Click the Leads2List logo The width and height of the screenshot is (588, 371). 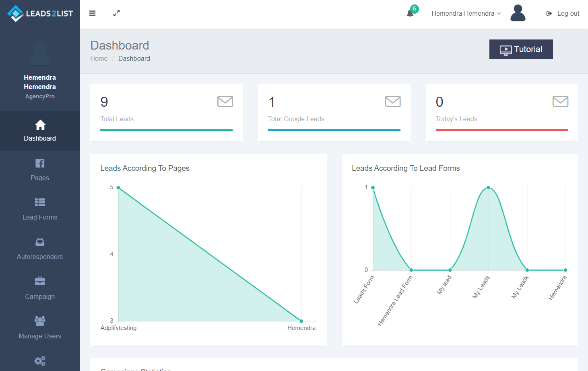pos(40,14)
